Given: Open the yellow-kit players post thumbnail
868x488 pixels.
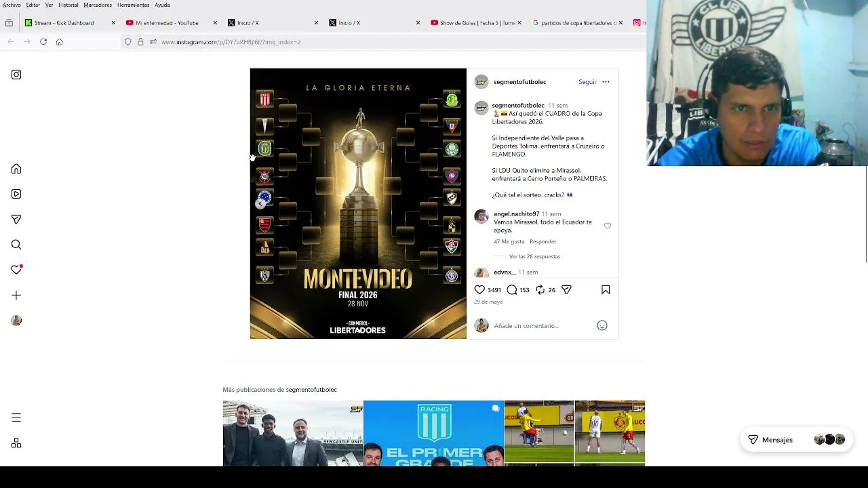Looking at the screenshot, I should [574, 433].
